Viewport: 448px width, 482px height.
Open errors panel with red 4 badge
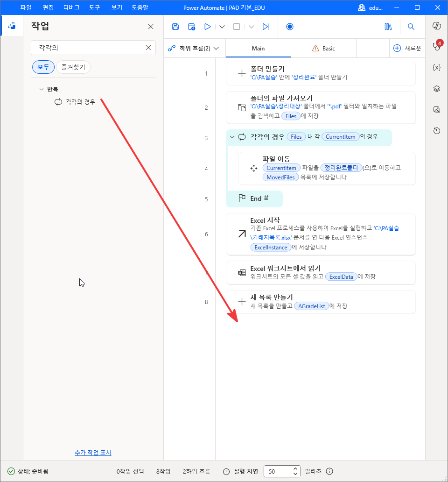[x=437, y=45]
